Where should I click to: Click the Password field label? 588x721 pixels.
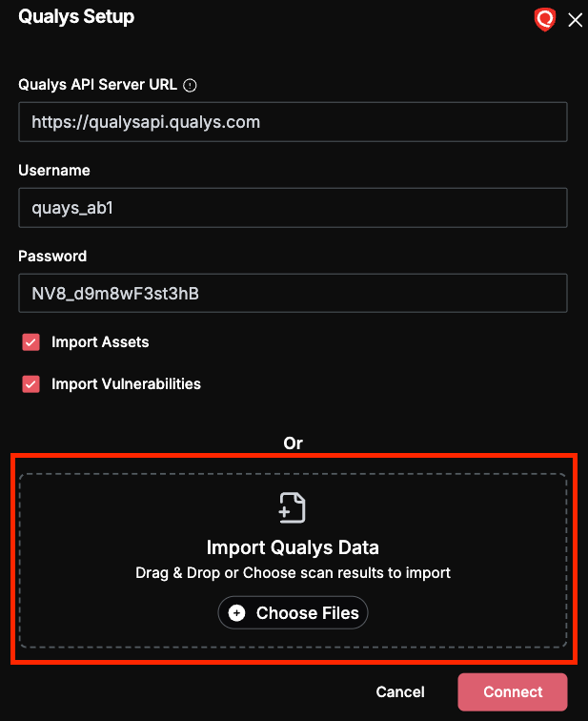(x=52, y=257)
